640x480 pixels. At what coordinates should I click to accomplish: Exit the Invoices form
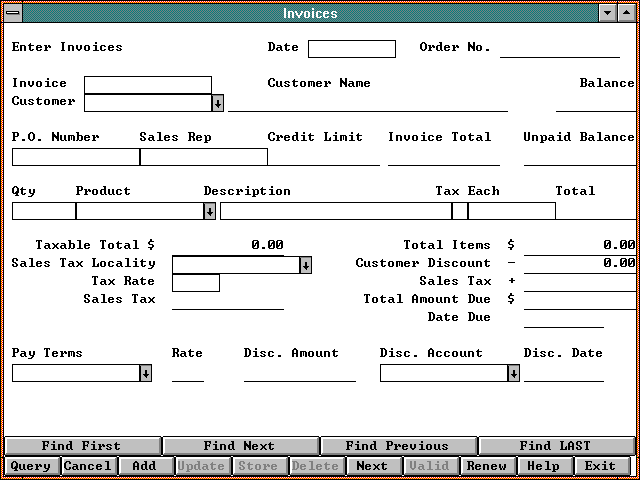601,466
